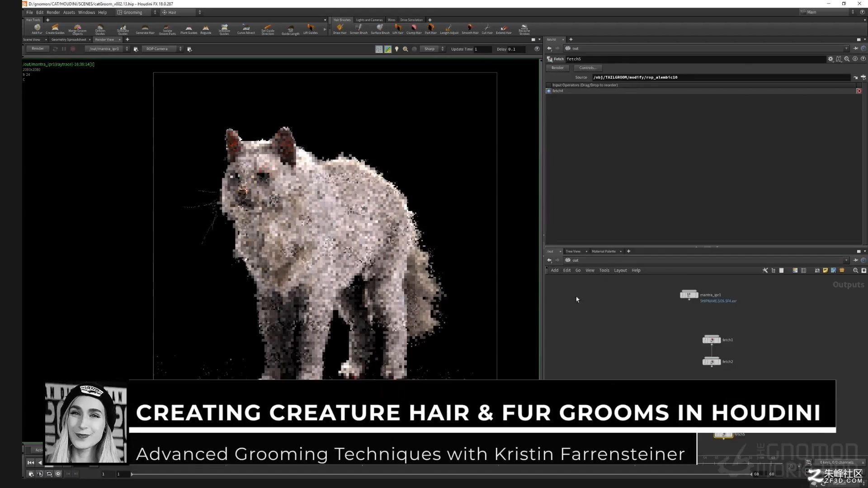Open the Grooming desktop dropdown
The height and width of the screenshot is (488, 868).
137,12
